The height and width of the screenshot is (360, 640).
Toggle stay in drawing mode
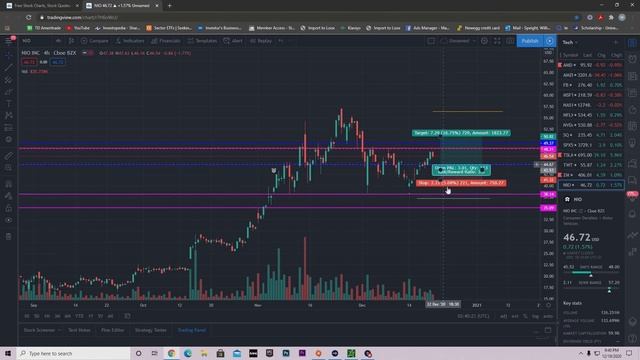click(8, 196)
